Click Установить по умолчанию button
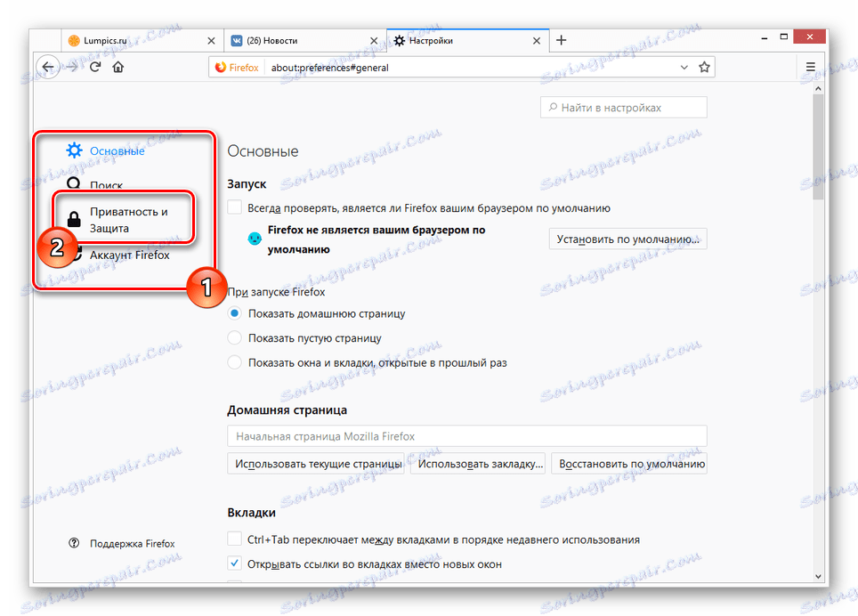 [627, 239]
